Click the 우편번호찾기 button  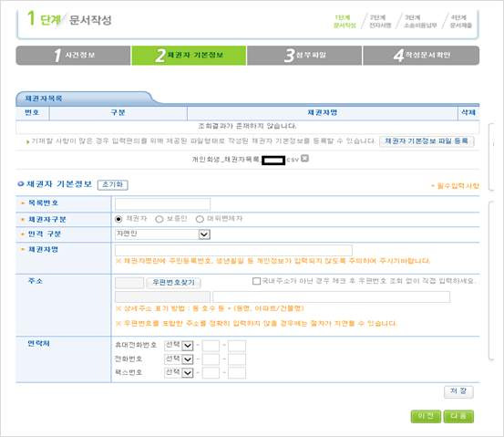click(x=173, y=283)
